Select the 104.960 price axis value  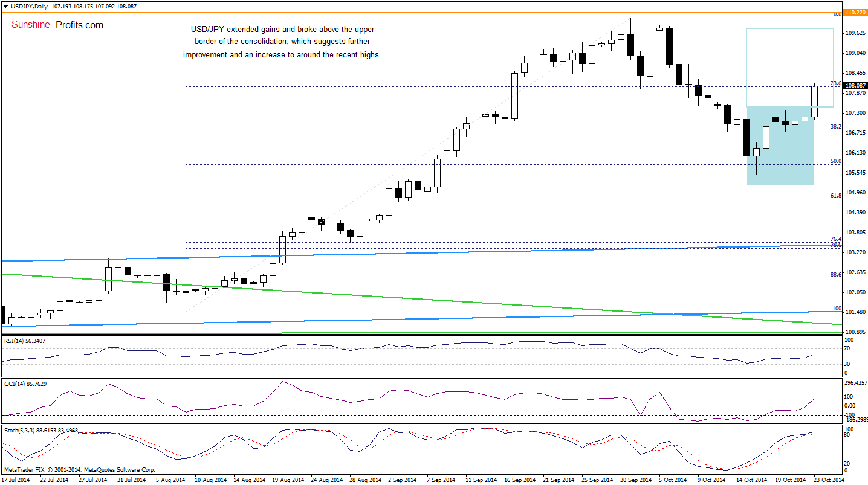click(x=855, y=193)
